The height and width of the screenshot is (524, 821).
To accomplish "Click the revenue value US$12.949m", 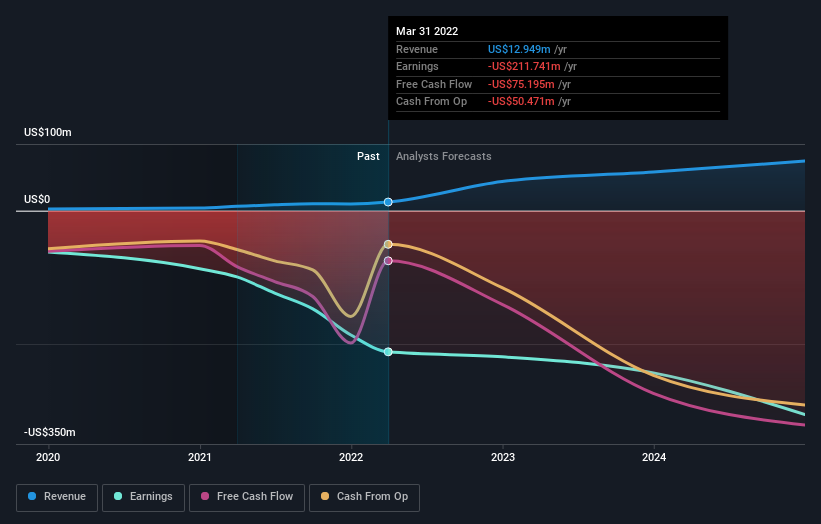I will coord(519,49).
